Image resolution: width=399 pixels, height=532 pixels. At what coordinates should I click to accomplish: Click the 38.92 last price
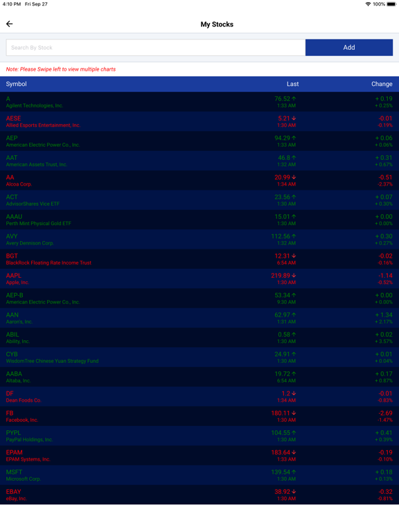pyautogui.click(x=283, y=492)
